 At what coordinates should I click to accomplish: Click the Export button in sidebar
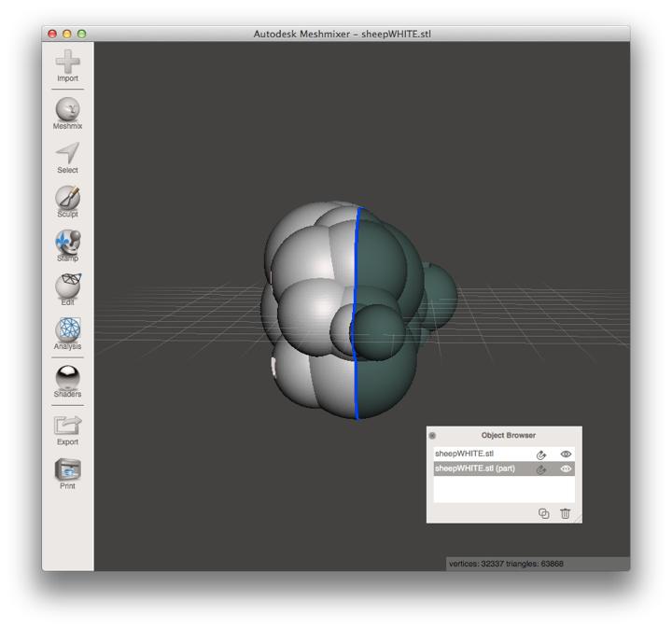click(67, 428)
